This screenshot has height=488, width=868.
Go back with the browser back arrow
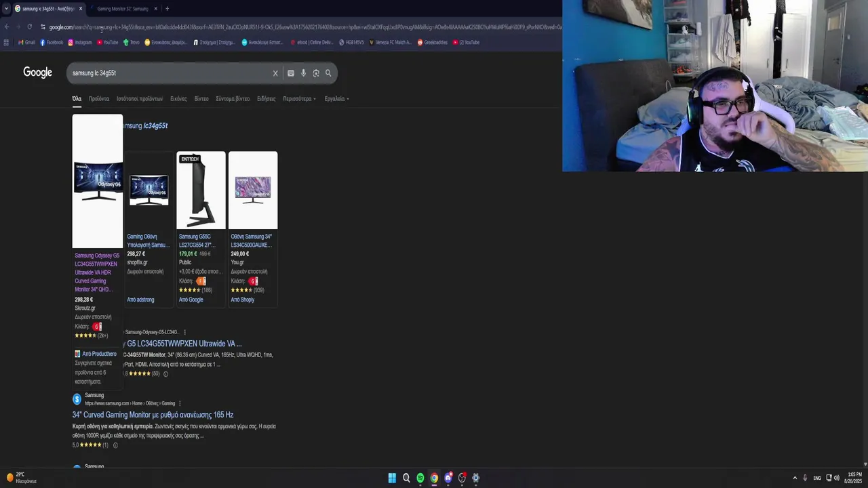tap(7, 27)
